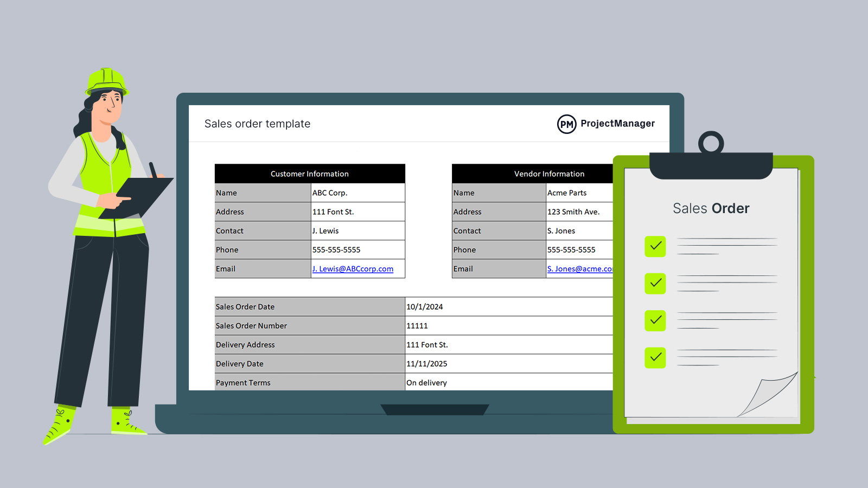Open the S.Jones@acme email link
Viewport: 868px width, 488px height.
(x=579, y=269)
